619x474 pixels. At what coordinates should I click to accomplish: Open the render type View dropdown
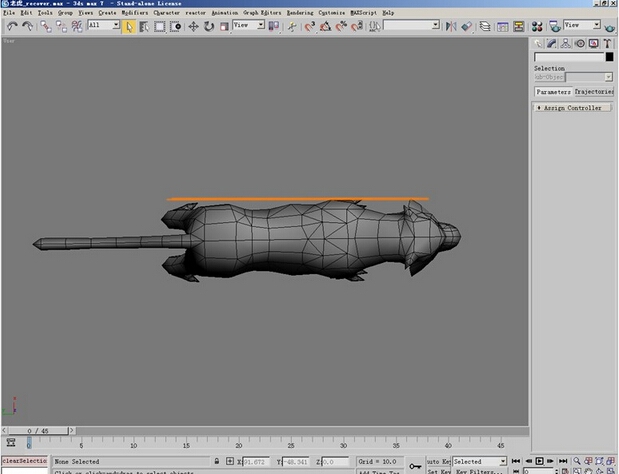point(582,25)
